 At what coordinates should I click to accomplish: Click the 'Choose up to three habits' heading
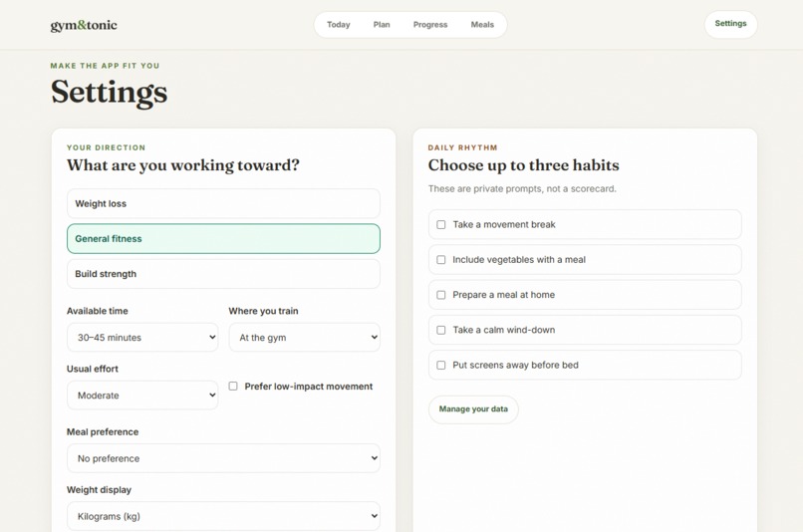[523, 165]
